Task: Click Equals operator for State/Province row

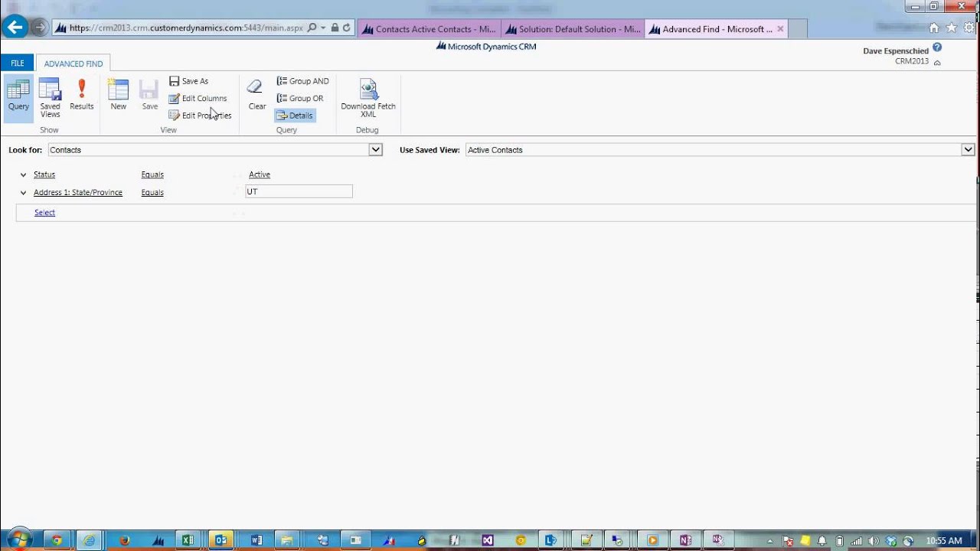Action: click(x=152, y=192)
